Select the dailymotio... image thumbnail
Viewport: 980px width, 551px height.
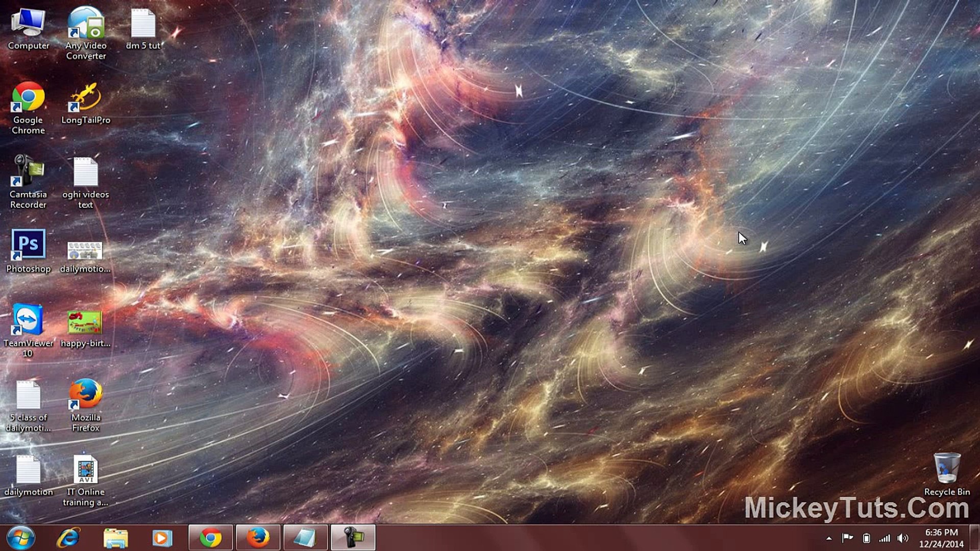[x=85, y=251]
